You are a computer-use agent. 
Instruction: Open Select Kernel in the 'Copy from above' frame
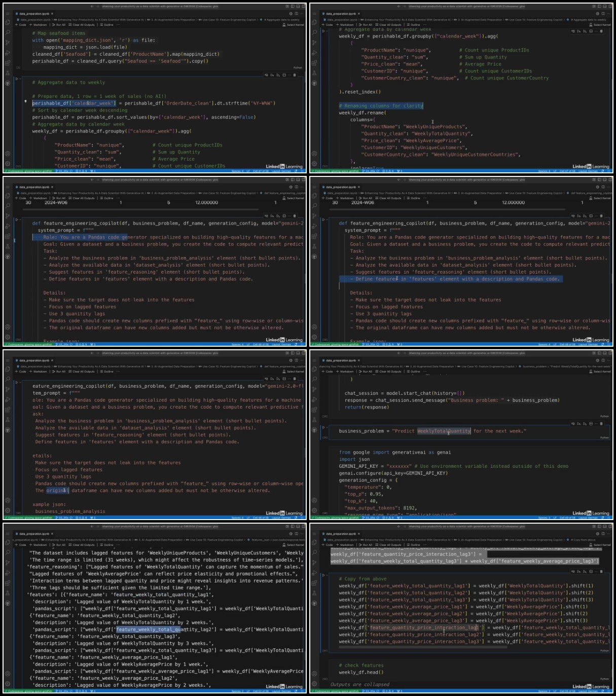pos(600,545)
